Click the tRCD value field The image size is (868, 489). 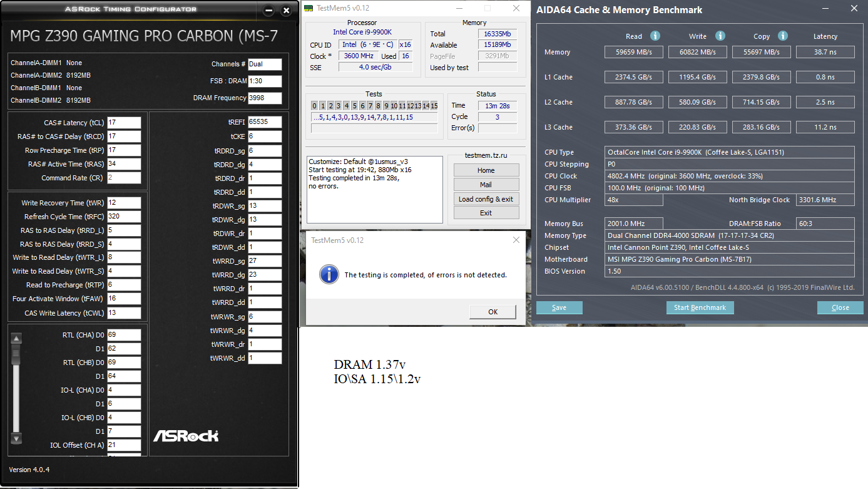(124, 136)
